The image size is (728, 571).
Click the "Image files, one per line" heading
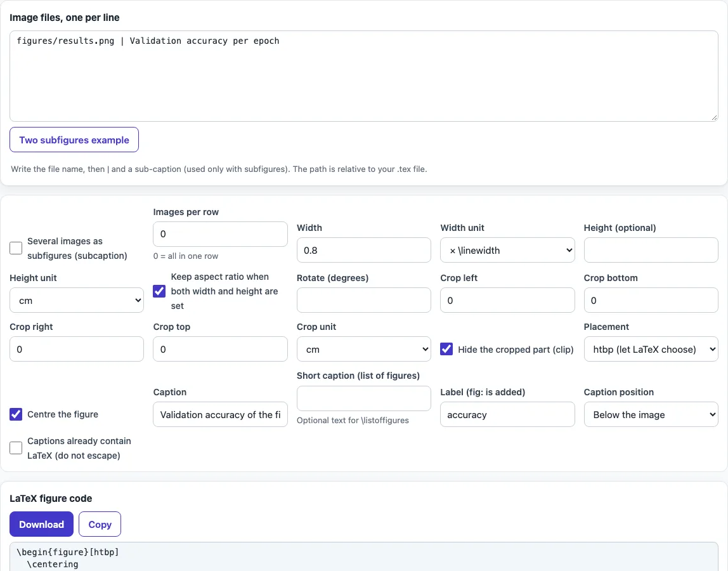point(65,18)
